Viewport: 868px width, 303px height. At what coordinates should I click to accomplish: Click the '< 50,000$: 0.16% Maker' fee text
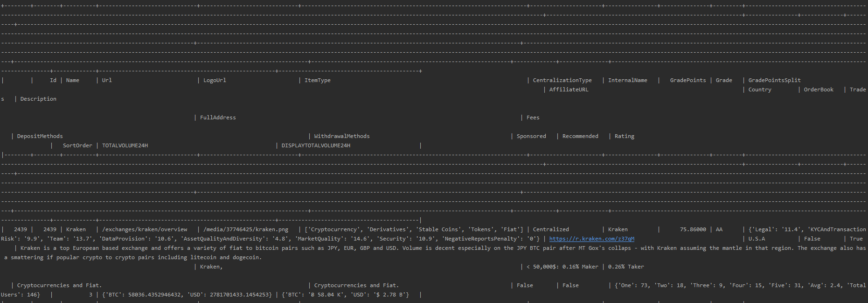pos(562,267)
